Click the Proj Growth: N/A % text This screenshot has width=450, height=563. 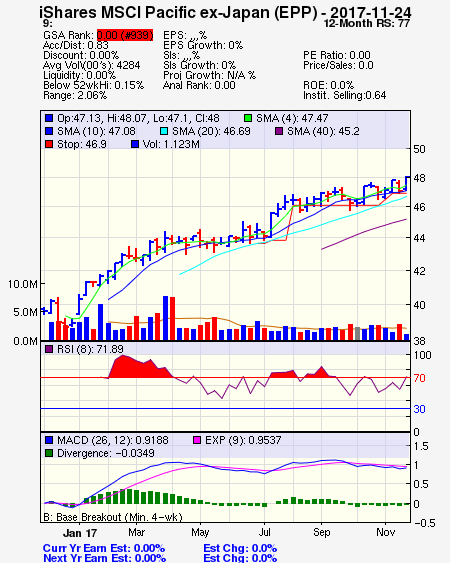209,75
